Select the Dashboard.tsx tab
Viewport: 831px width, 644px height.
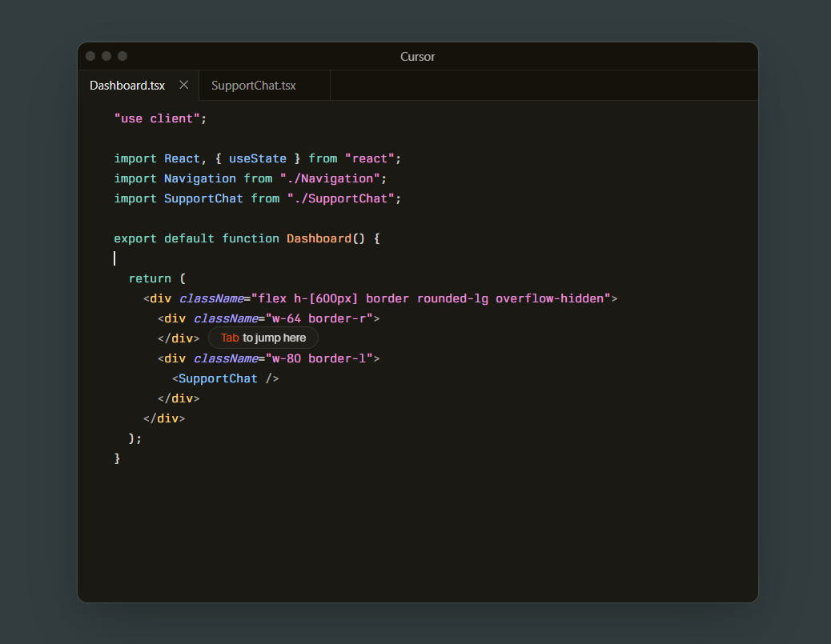tap(128, 85)
